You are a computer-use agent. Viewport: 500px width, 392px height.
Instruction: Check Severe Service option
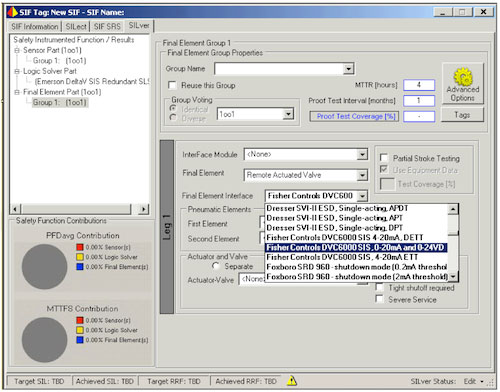coord(379,299)
